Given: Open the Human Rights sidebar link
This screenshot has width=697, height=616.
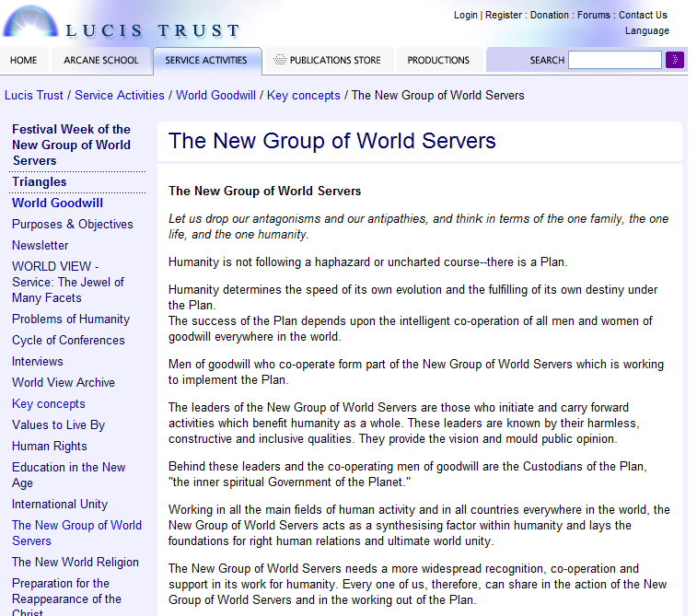Looking at the screenshot, I should point(50,446).
